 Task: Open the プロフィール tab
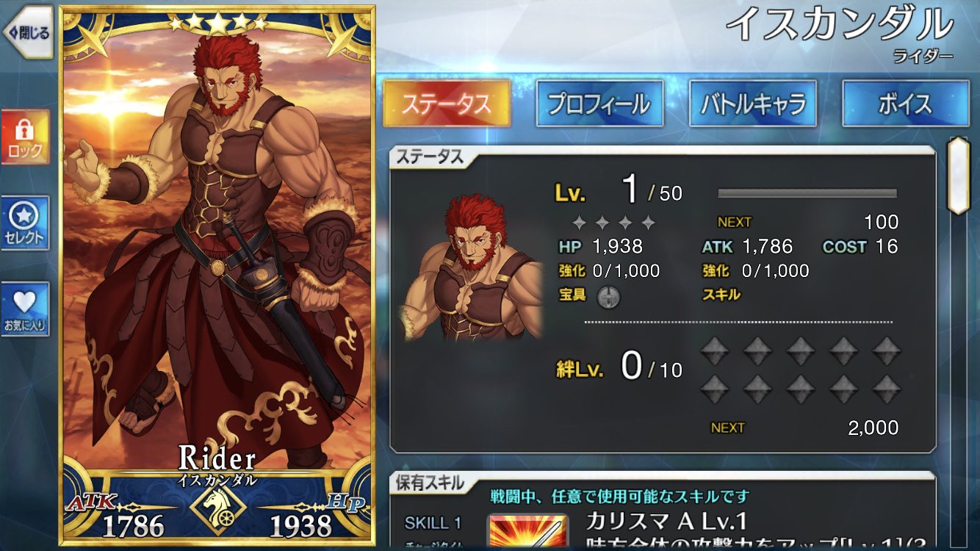599,104
